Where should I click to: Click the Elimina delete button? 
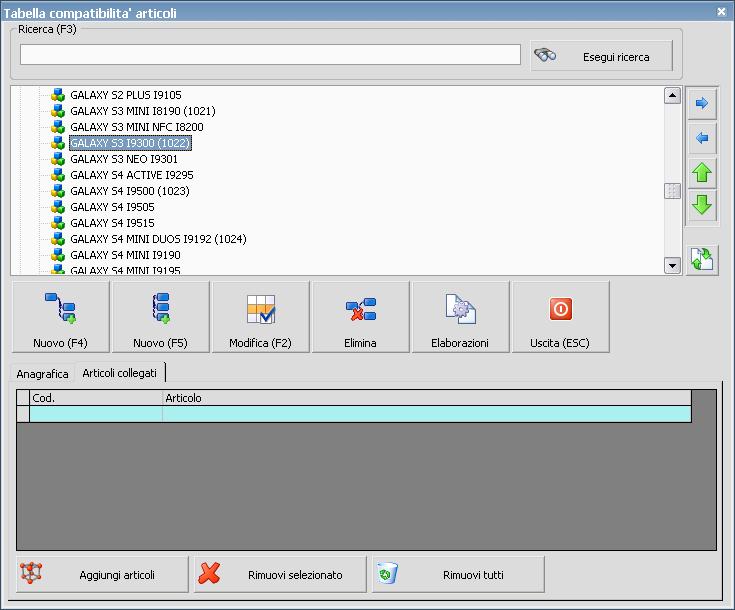click(360, 316)
